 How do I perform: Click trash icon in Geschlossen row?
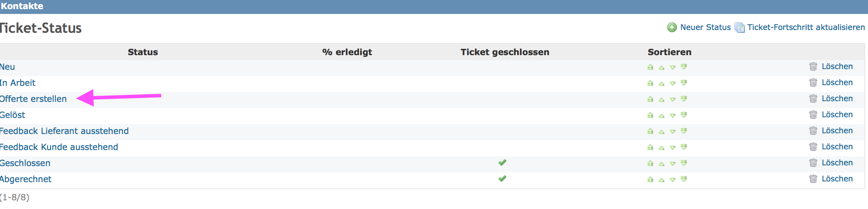(813, 163)
